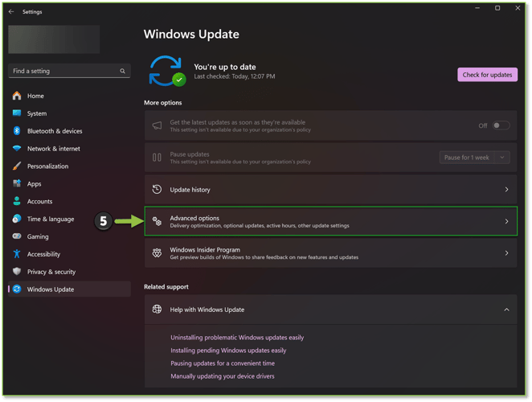This screenshot has width=532, height=402.
Task: Click the You're up to date status text
Action: [224, 67]
